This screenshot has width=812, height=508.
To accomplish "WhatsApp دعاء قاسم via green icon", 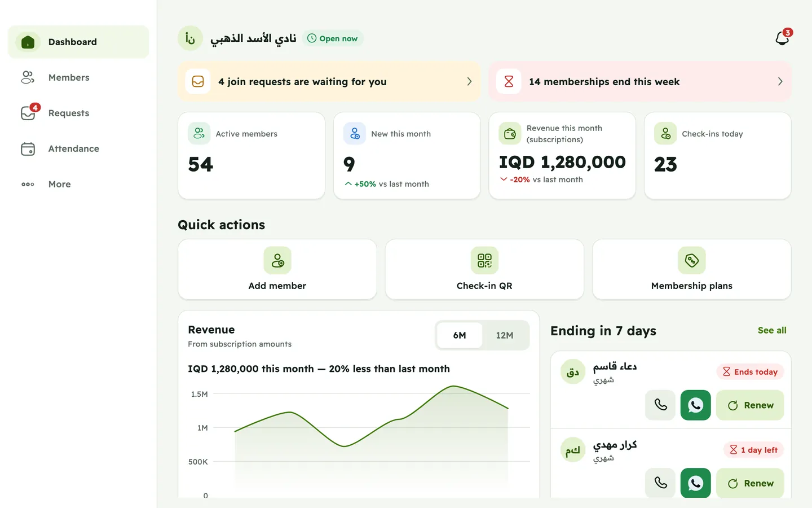I will 696,405.
